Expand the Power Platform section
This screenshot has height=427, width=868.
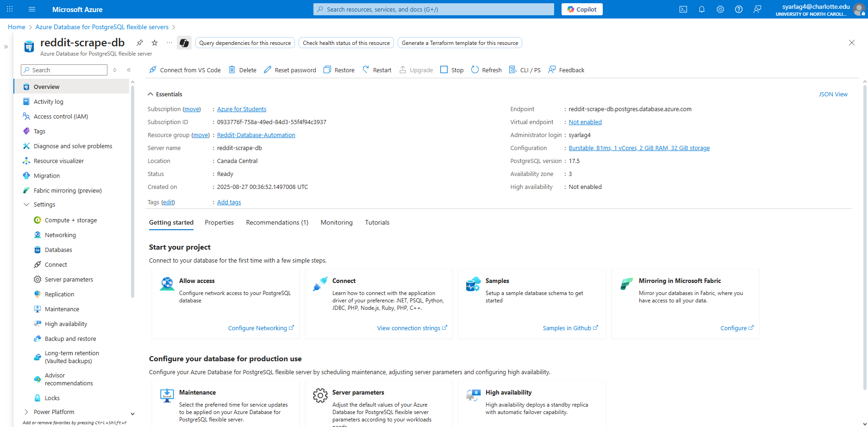26,412
